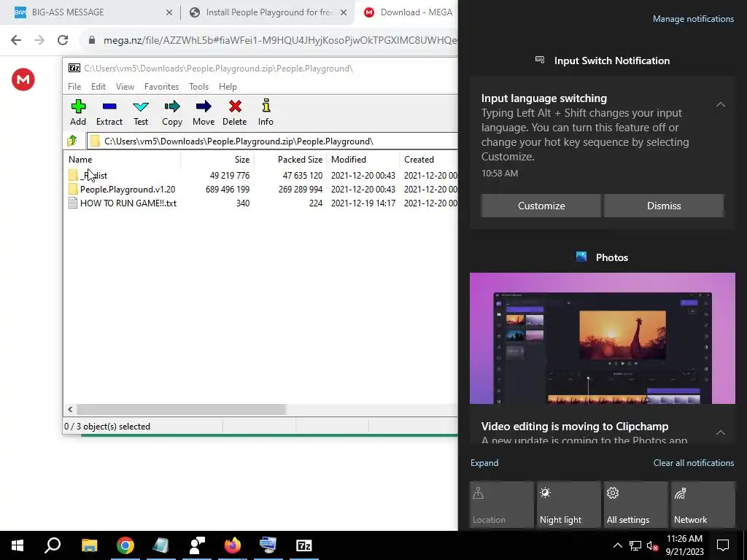Screen dimensions: 747x560
Task: Click Manage notifications link
Action: tap(693, 19)
